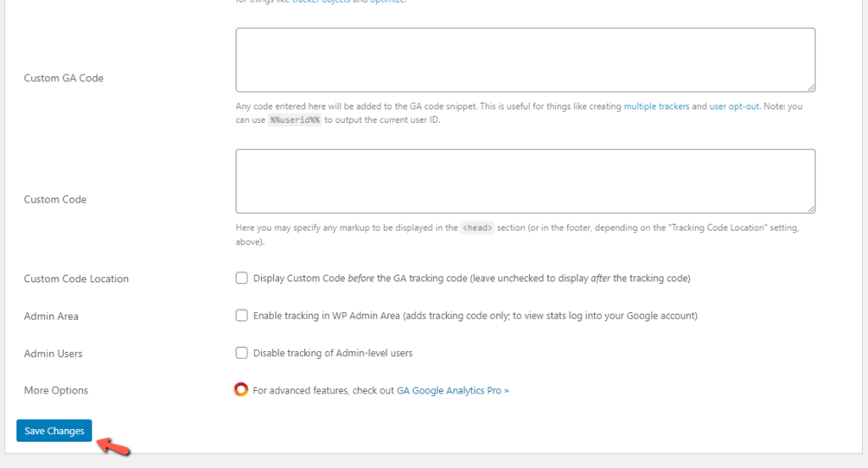Enable Display Custom Code before GA tracking checkbox

coord(242,278)
